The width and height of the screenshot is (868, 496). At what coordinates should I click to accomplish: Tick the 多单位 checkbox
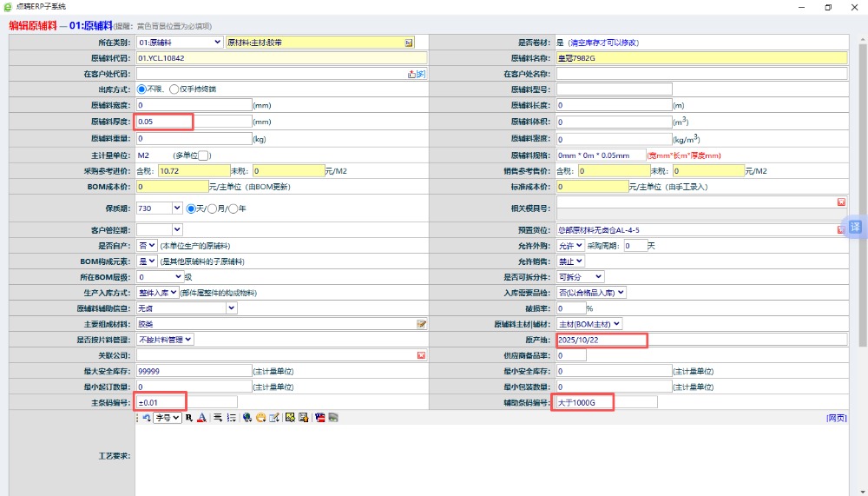[x=203, y=155]
